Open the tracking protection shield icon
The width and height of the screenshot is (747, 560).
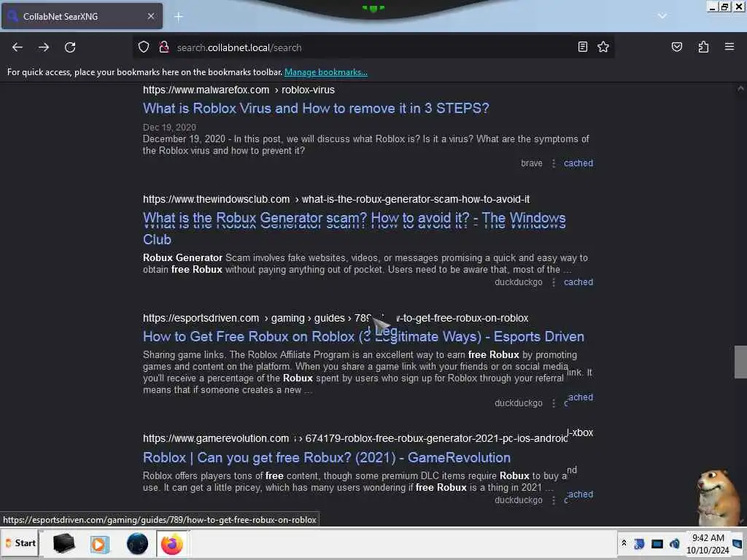pos(144,47)
